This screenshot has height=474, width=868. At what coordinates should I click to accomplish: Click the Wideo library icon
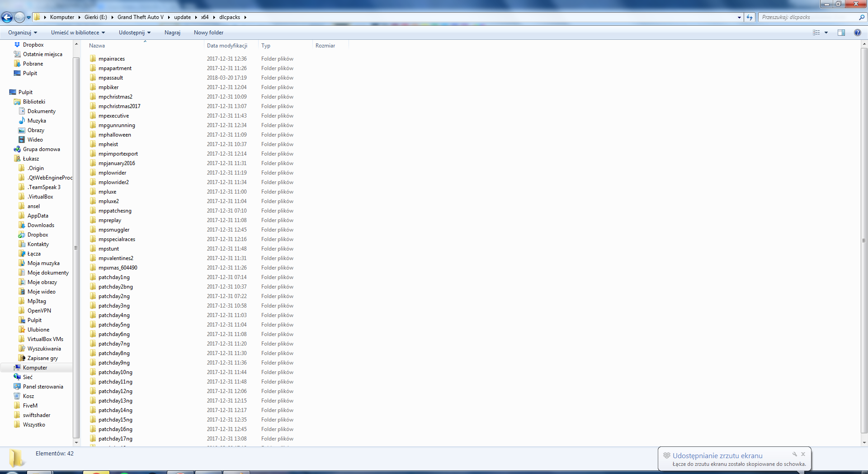(22, 140)
